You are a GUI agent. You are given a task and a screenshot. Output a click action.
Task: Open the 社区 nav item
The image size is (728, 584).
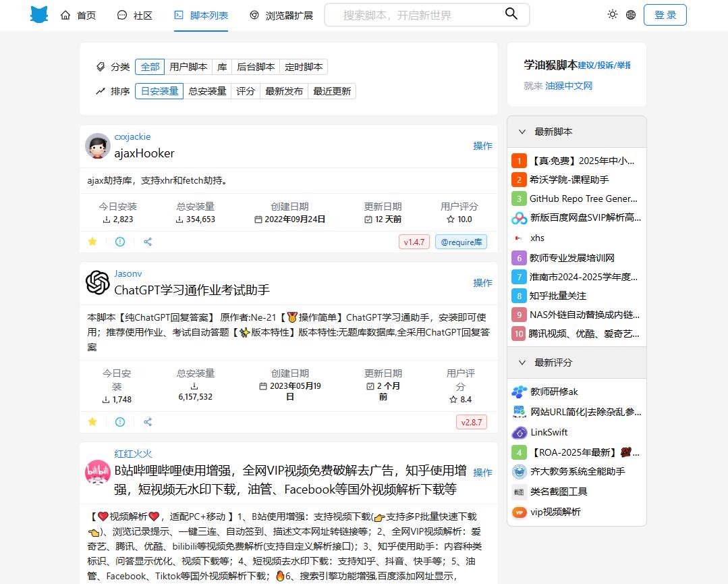135,16
